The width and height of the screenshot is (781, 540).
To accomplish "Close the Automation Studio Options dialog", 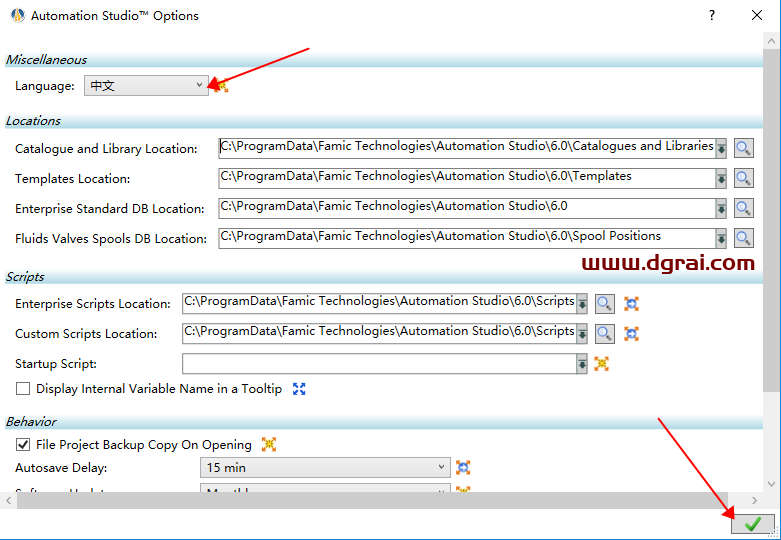I will 757,15.
